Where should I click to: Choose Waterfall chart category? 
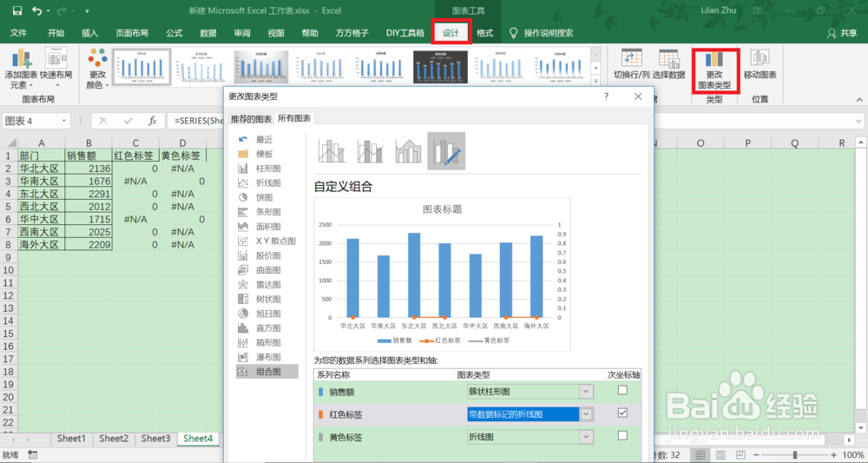click(267, 357)
